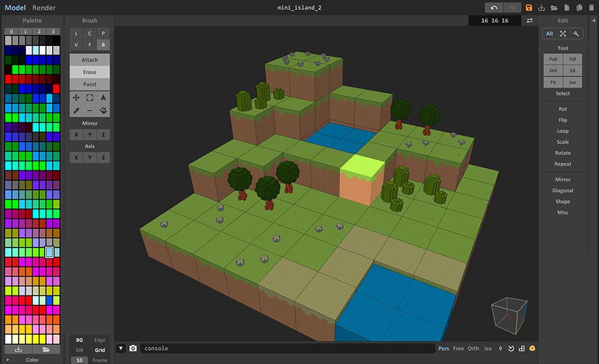Image resolution: width=599 pixels, height=364 pixels.
Task: Select the box marquee selection tool
Action: pyautogui.click(x=89, y=97)
